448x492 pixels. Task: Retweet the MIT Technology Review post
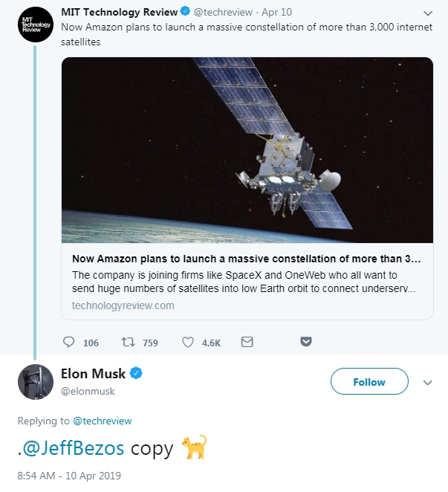[x=128, y=342]
